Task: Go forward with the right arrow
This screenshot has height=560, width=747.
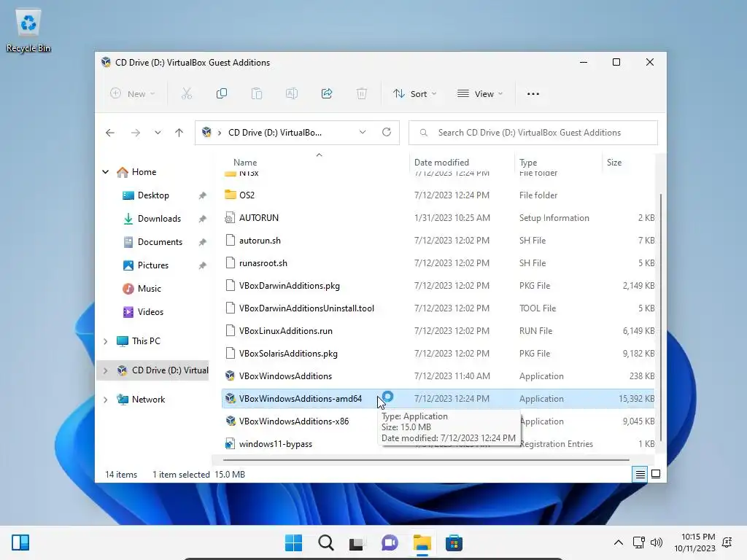Action: (x=136, y=133)
